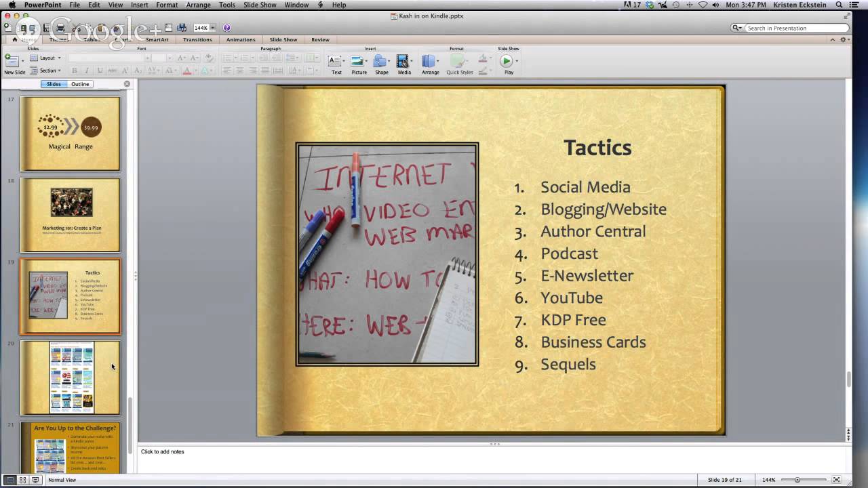Click the Save icon in toolbar
The width and height of the screenshot is (868, 488).
pos(47,28)
